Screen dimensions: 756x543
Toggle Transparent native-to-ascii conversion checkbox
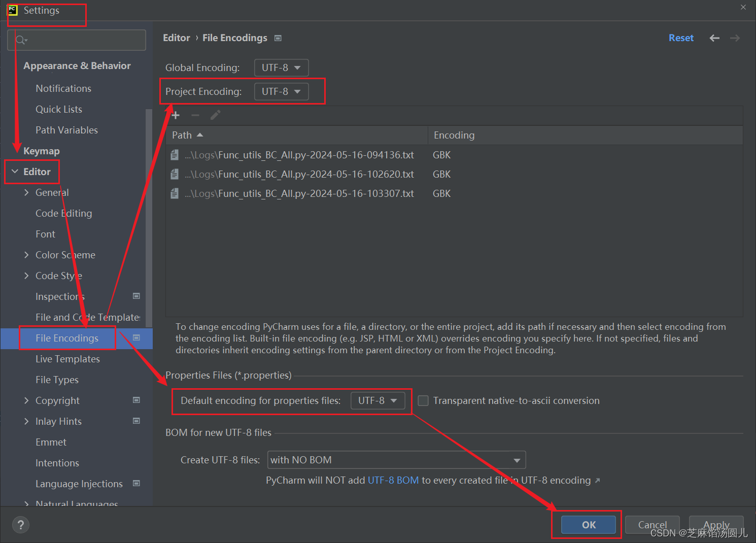(x=423, y=400)
